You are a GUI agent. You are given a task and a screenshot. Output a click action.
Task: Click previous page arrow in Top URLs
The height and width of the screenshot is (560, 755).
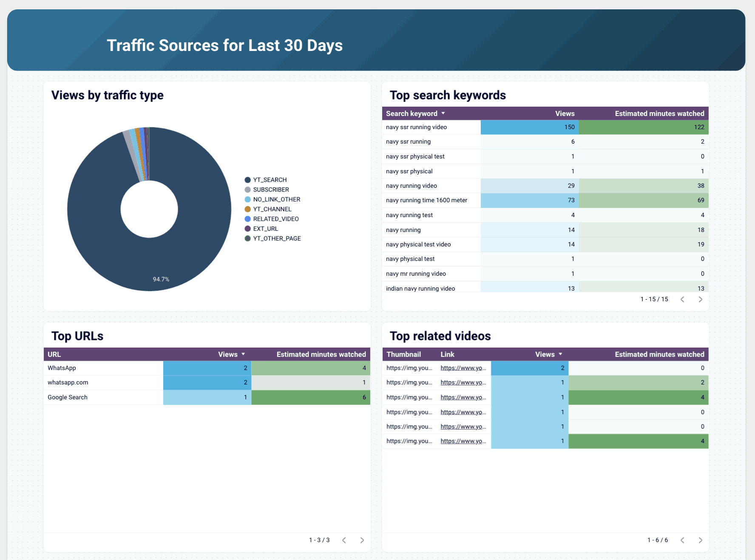pyautogui.click(x=344, y=540)
